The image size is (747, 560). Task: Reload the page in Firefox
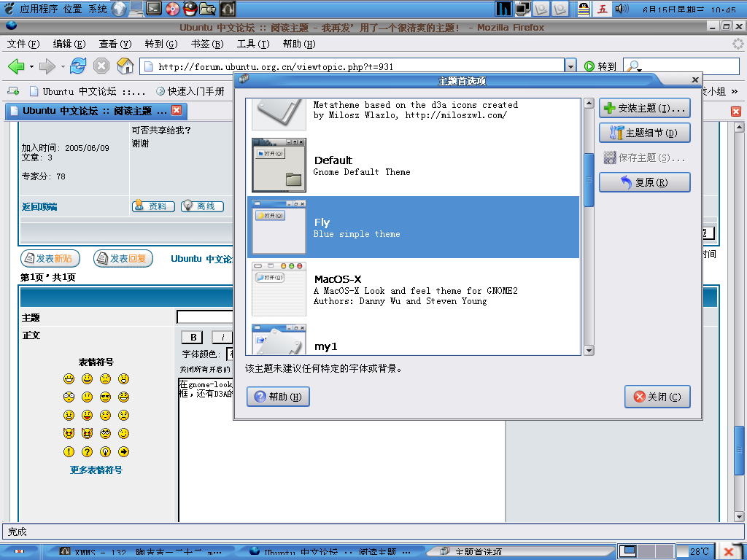pyautogui.click(x=77, y=66)
